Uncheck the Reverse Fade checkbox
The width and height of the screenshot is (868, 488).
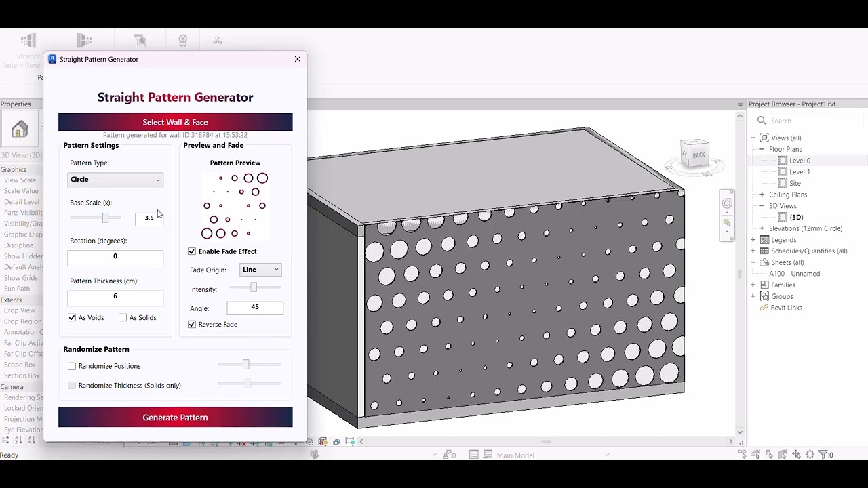(192, 325)
